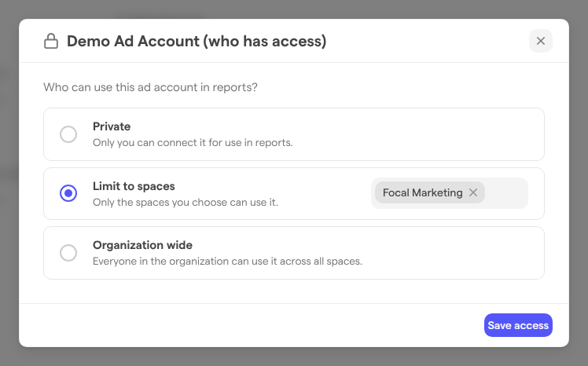Click the "Demo Ad Account (who has access)" title
Image resolution: width=588 pixels, height=366 pixels.
197,41
